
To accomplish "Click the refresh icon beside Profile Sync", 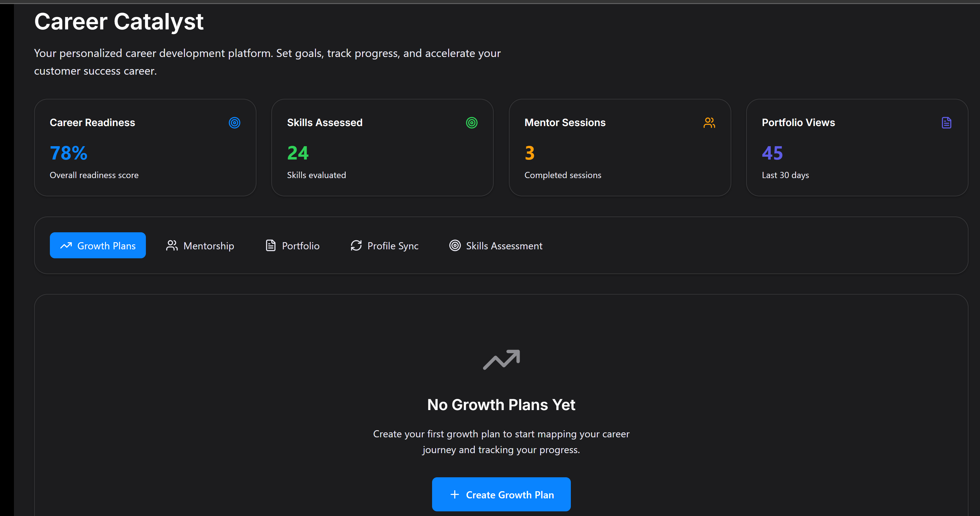I will point(356,245).
